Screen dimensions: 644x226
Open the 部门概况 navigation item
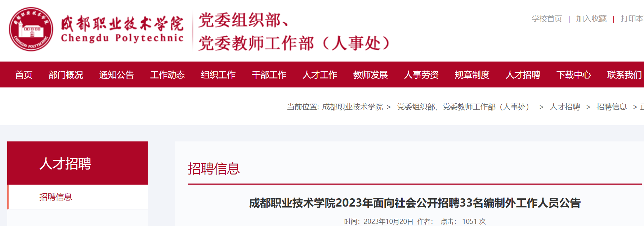click(x=66, y=75)
